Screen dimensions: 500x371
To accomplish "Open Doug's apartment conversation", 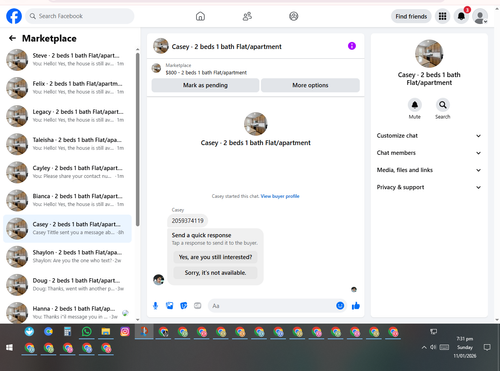I will [67, 285].
